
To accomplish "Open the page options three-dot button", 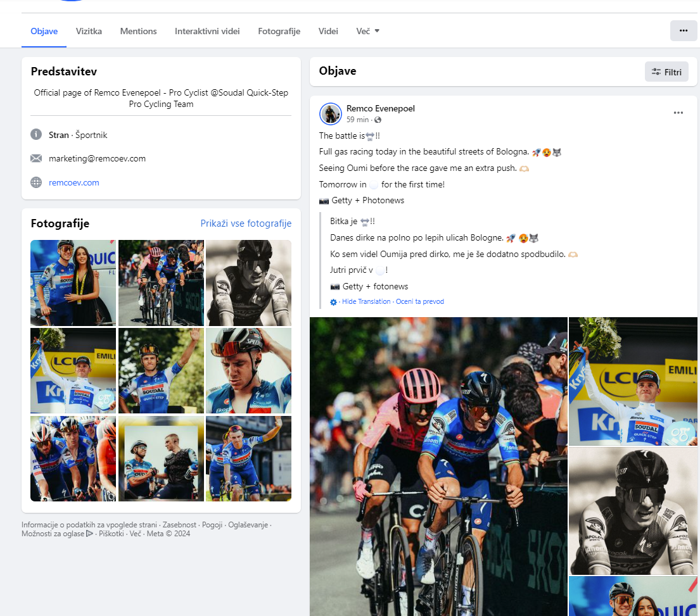I will [x=683, y=30].
